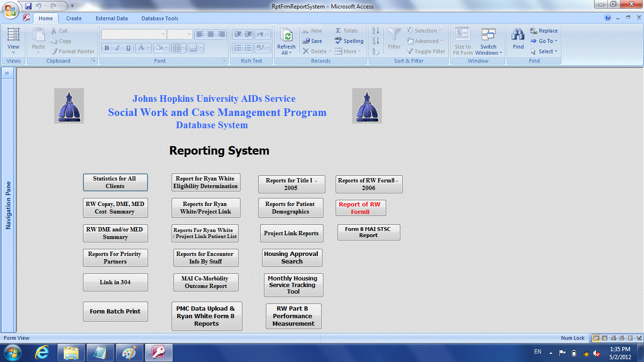The image size is (644, 362).
Task: Click the View icon in Views group
Action: pos(13,35)
